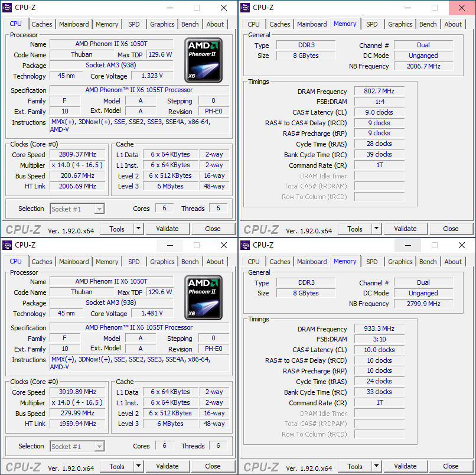Open the SPD tab in top-right window
Viewport: 476px width, 475px height.
click(x=371, y=24)
